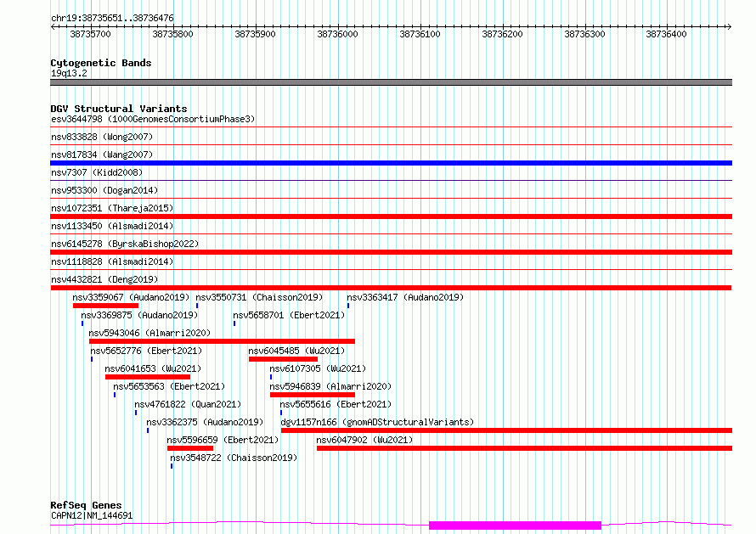
Task: Select the nsv6041653 red bar
Action: pos(148,377)
